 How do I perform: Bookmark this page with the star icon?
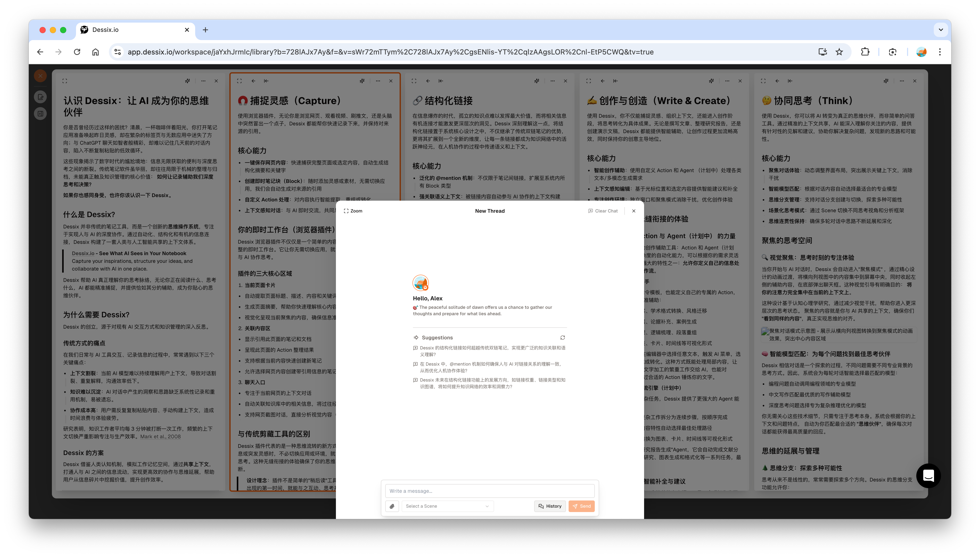[839, 52]
